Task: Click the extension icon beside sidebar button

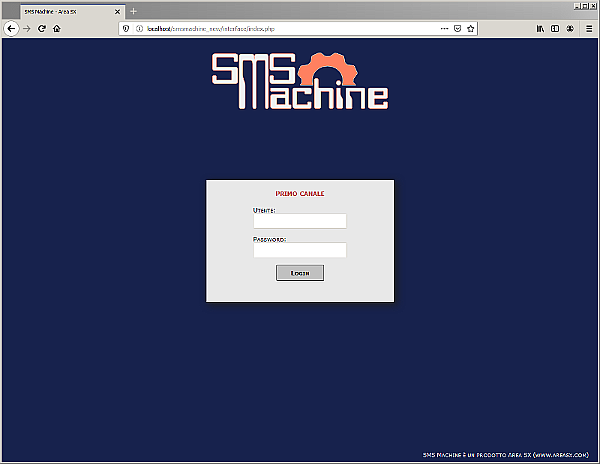Action: [570, 29]
